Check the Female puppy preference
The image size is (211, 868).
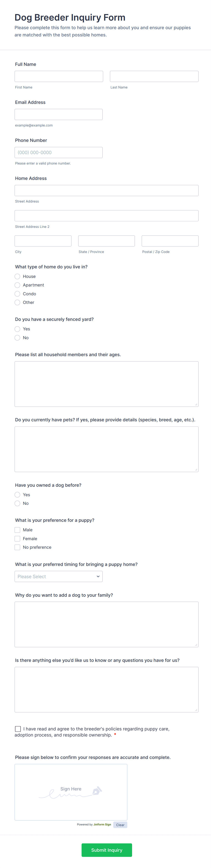(x=17, y=539)
